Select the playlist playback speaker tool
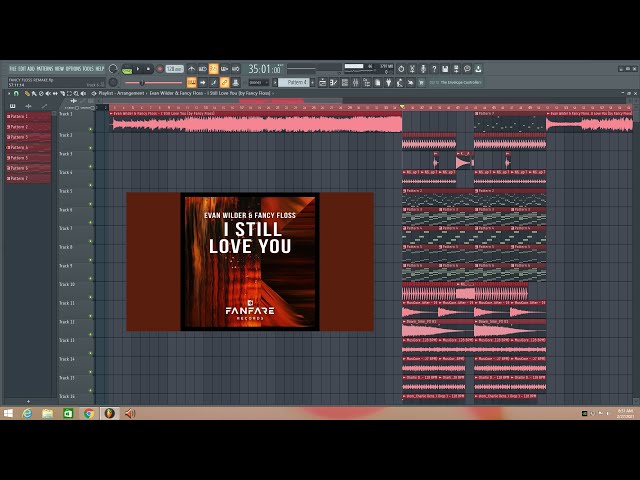The height and width of the screenshot is (480, 640). tap(83, 93)
